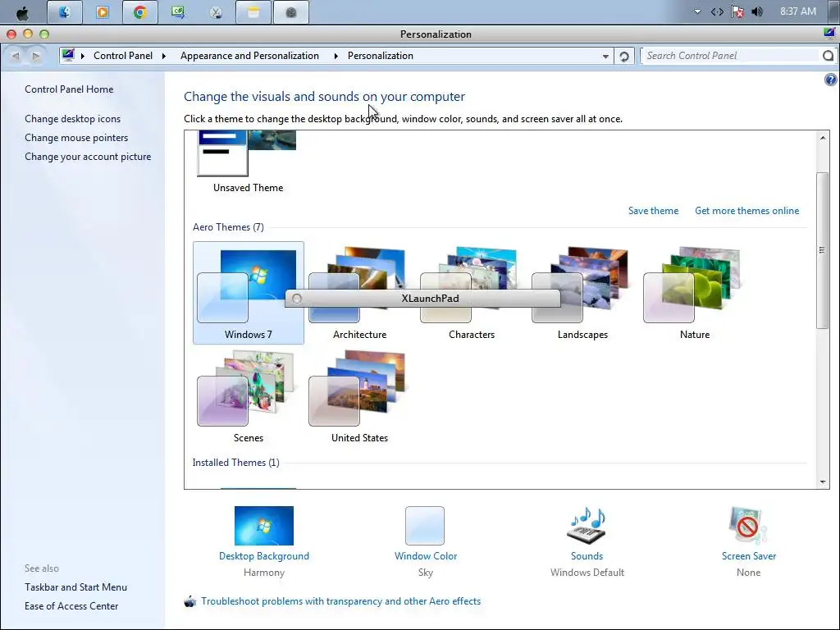This screenshot has width=840, height=630.
Task: Click the theme list scrollbar thumb
Action: 823,250
